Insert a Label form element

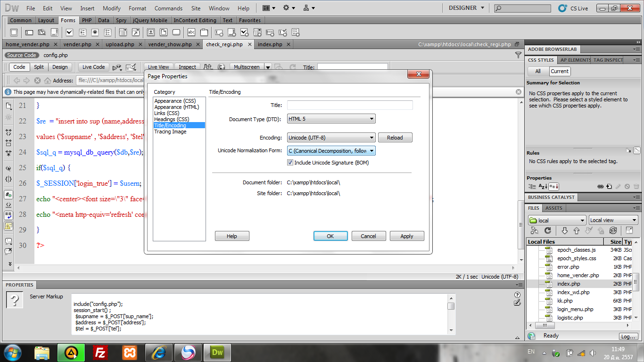pos(191,33)
